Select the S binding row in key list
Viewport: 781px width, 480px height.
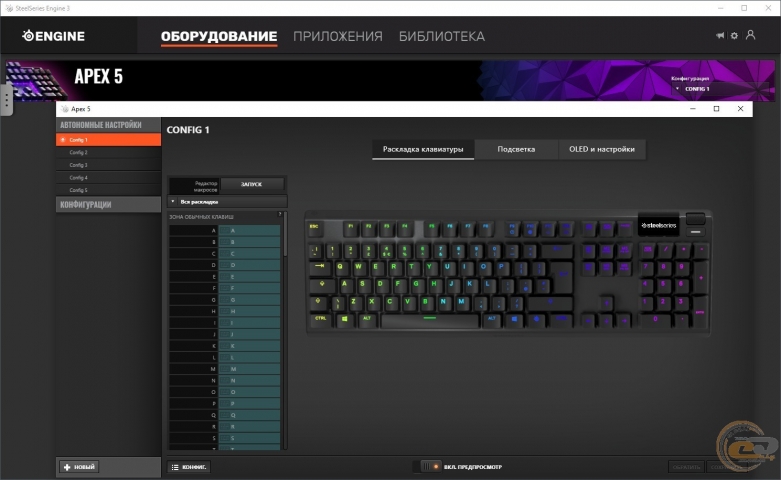[x=225, y=438]
